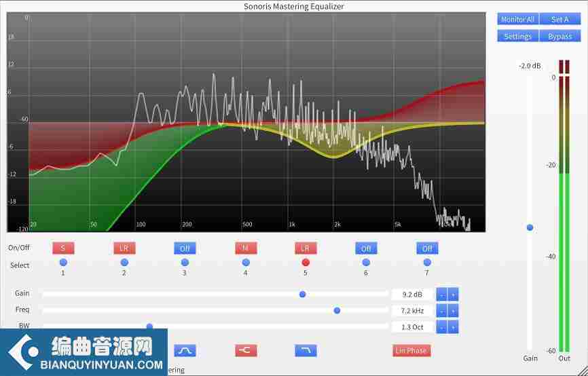Turn on band 7 Off button

[x=427, y=248]
